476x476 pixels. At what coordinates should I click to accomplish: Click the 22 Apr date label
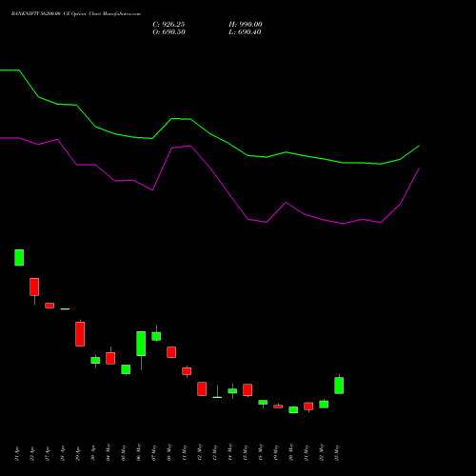pyautogui.click(x=32, y=453)
